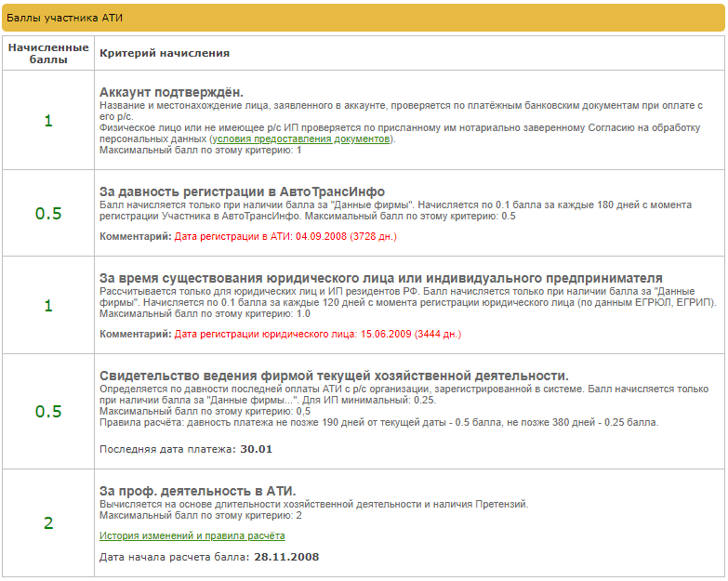Open "История изменений и правила расчёта" link

192,535
